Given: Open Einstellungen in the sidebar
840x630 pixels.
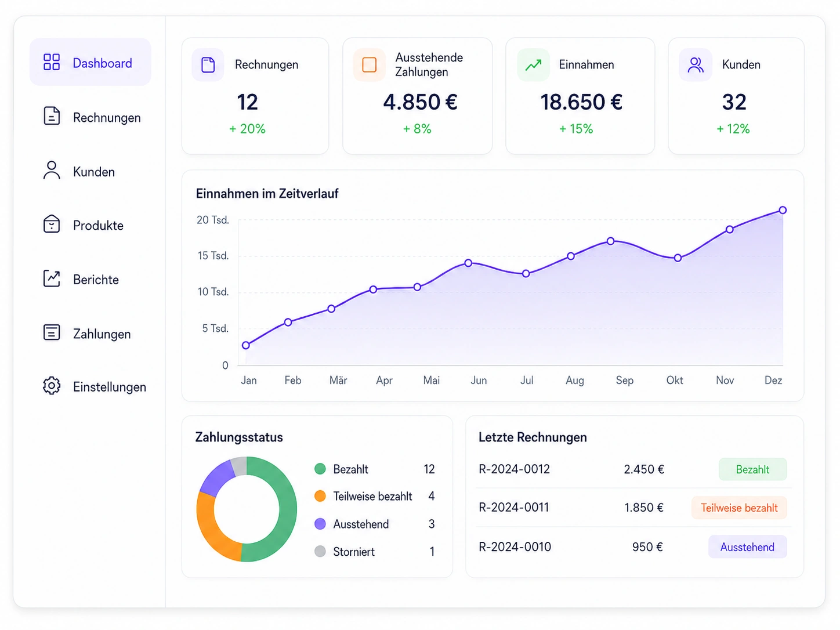Looking at the screenshot, I should click(x=95, y=386).
